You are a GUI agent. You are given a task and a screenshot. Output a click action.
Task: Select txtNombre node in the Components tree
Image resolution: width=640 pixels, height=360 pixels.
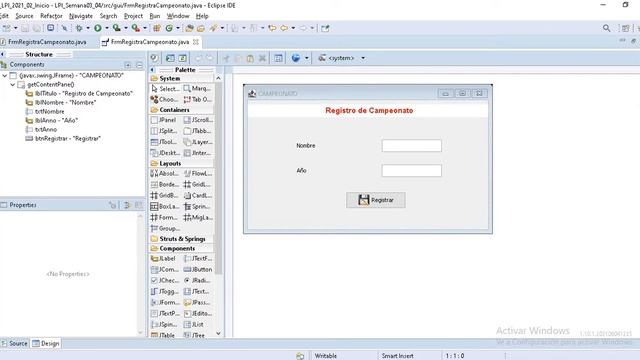coord(45,111)
